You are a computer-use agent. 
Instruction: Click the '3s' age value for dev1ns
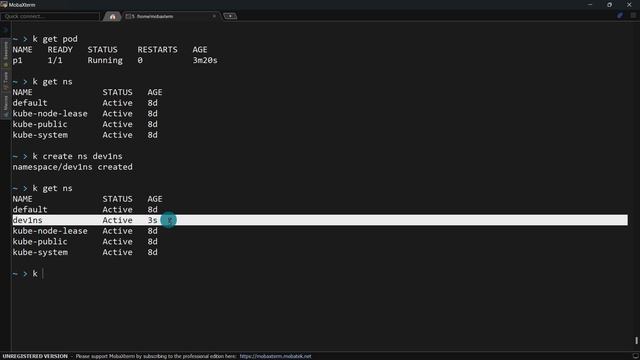point(153,220)
